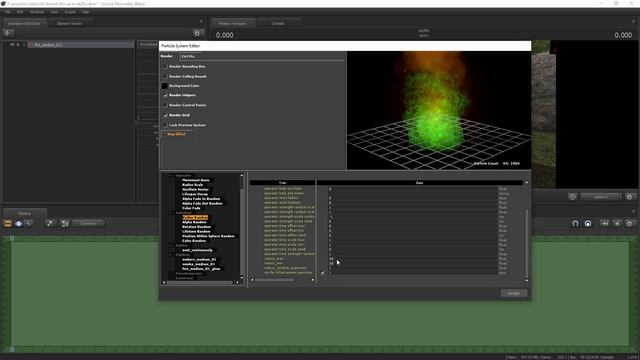The height and width of the screenshot is (360, 640).
Task: Click the viewport camera icon
Action: tap(572, 197)
